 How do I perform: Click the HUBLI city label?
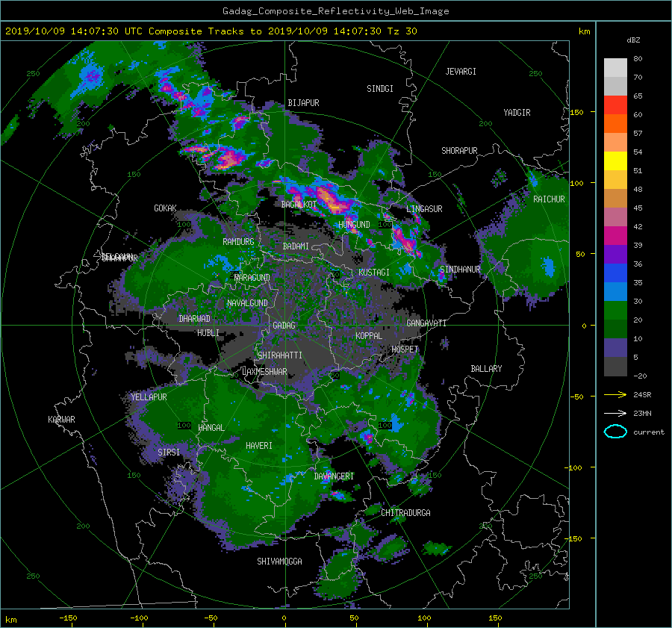[x=208, y=333]
